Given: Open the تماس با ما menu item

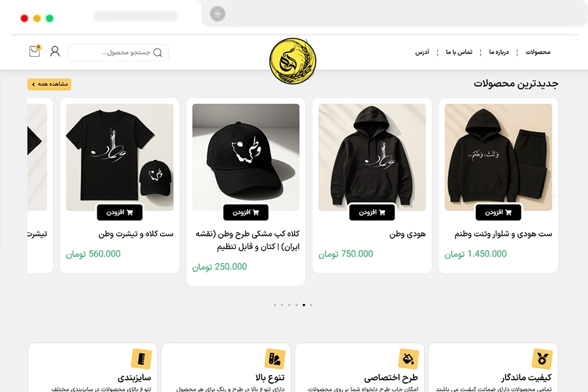Looking at the screenshot, I should click(x=459, y=52).
